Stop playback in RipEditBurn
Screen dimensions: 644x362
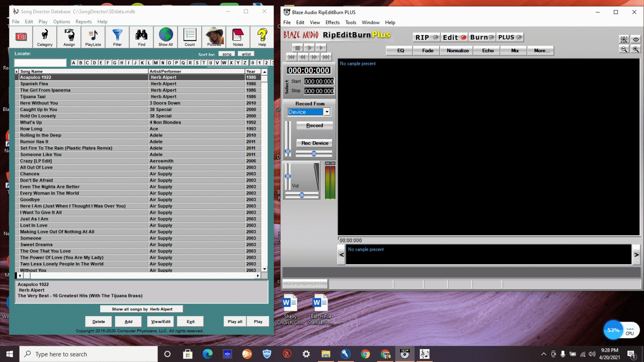(x=297, y=48)
